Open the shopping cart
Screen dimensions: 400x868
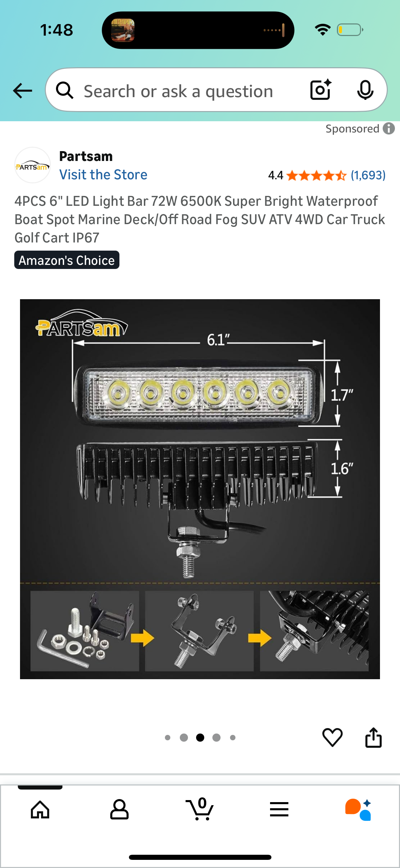pyautogui.click(x=200, y=809)
